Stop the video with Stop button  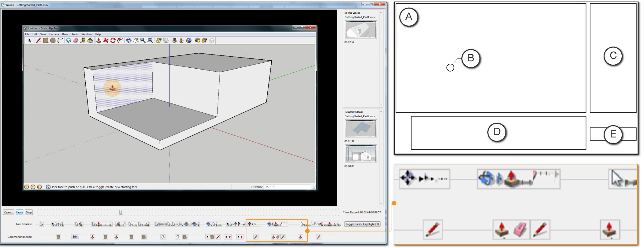[29, 212]
